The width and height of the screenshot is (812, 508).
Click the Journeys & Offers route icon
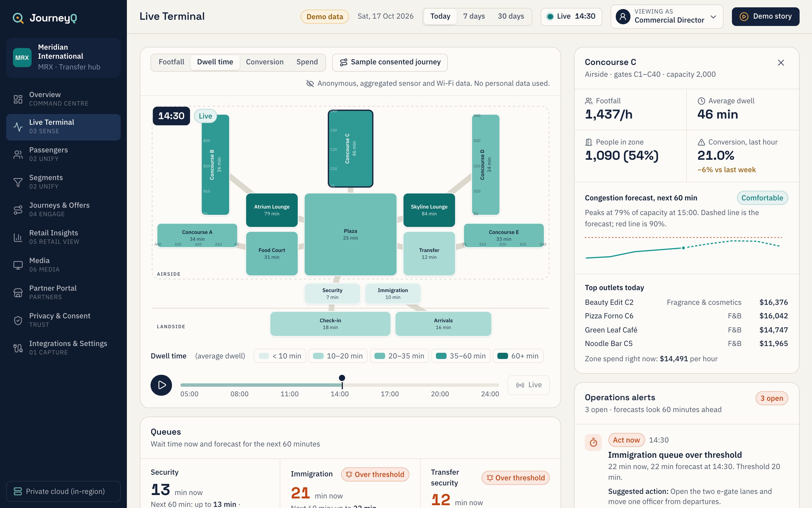coord(18,210)
